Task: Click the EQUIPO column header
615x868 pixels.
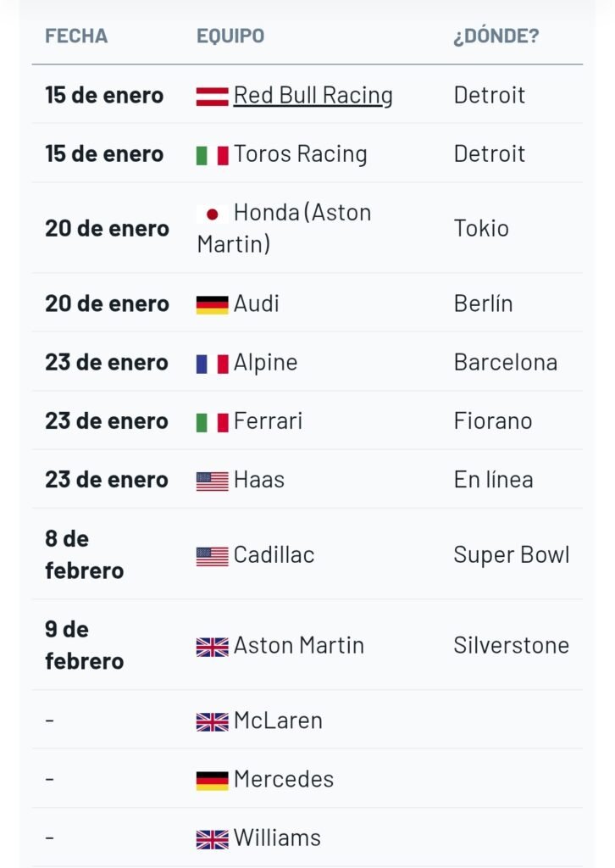Action: tap(230, 36)
